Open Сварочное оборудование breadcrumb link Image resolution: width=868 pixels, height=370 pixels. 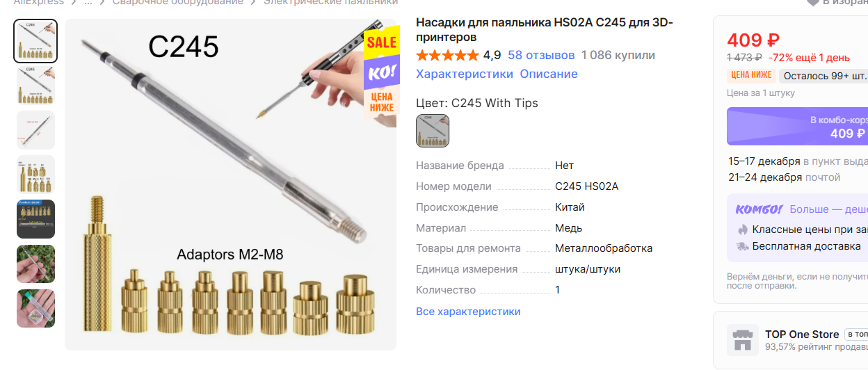[178, 2]
